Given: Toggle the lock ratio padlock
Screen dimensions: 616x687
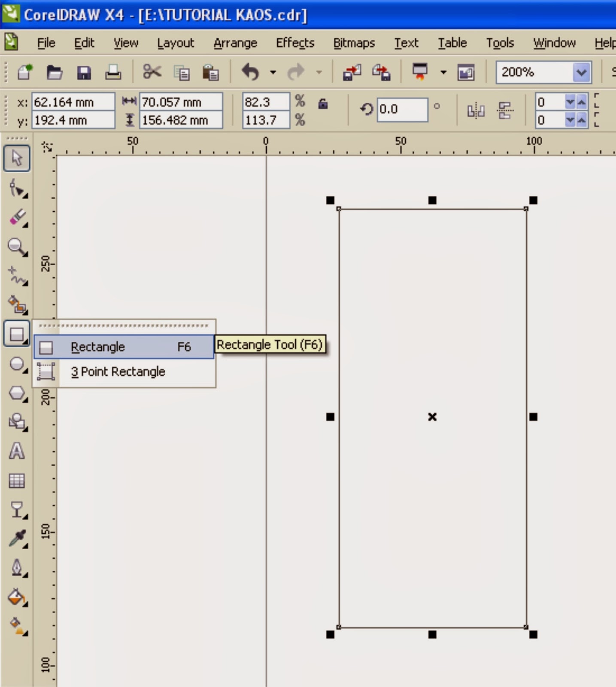Looking at the screenshot, I should click(323, 103).
